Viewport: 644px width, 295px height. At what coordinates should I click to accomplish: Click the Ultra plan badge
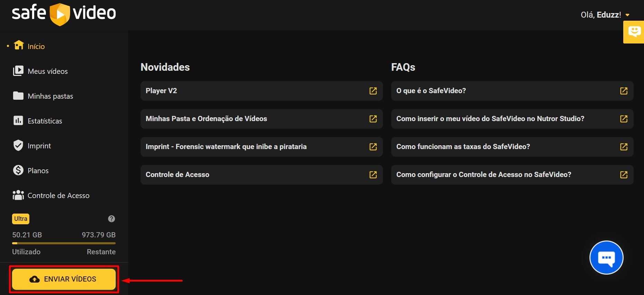click(21, 219)
